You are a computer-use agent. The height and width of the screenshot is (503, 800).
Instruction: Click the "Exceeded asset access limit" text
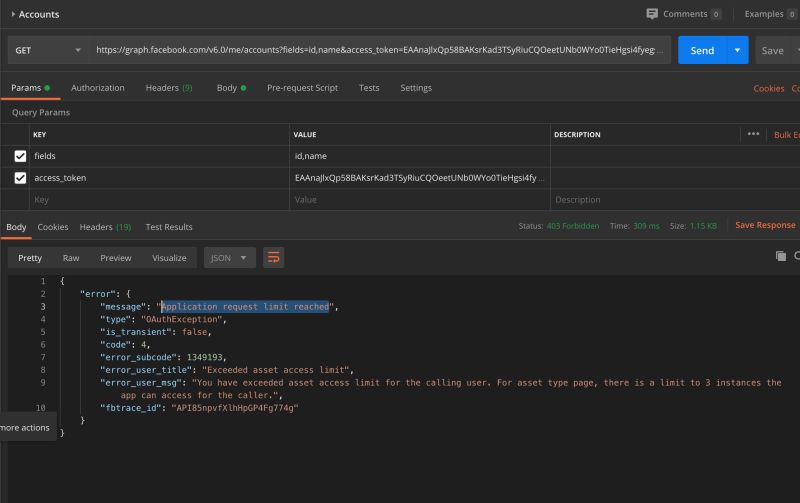pyautogui.click(x=276, y=370)
